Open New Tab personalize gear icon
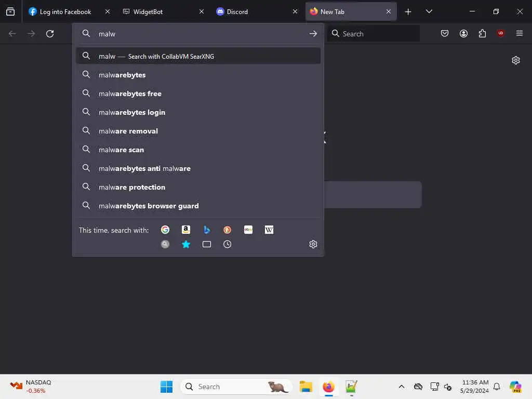 516,60
